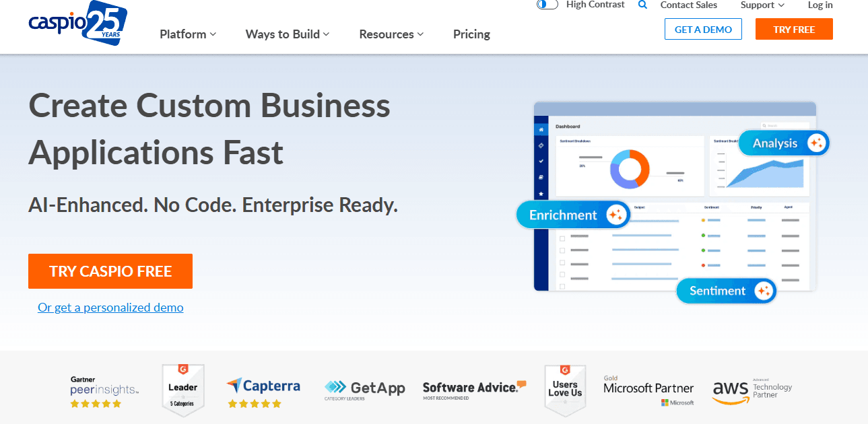Expand the Platform menu
868x424 pixels.
click(188, 34)
